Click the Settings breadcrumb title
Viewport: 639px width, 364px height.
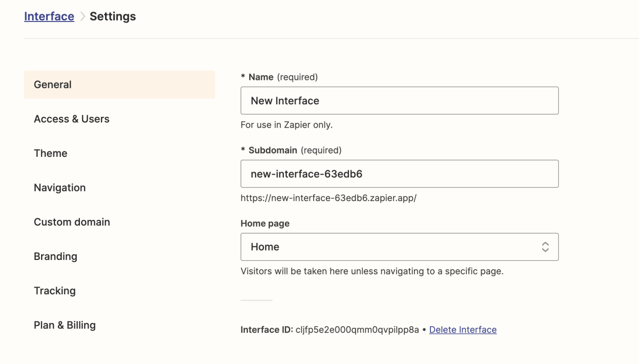[113, 16]
